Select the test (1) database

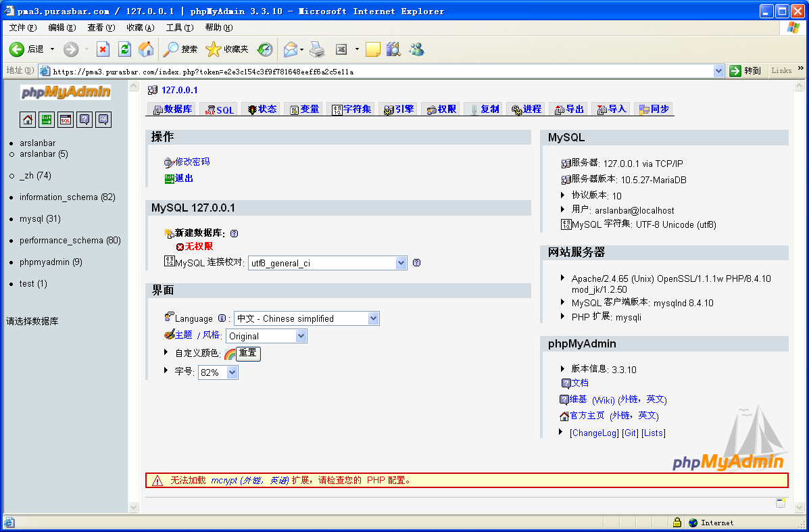33,284
